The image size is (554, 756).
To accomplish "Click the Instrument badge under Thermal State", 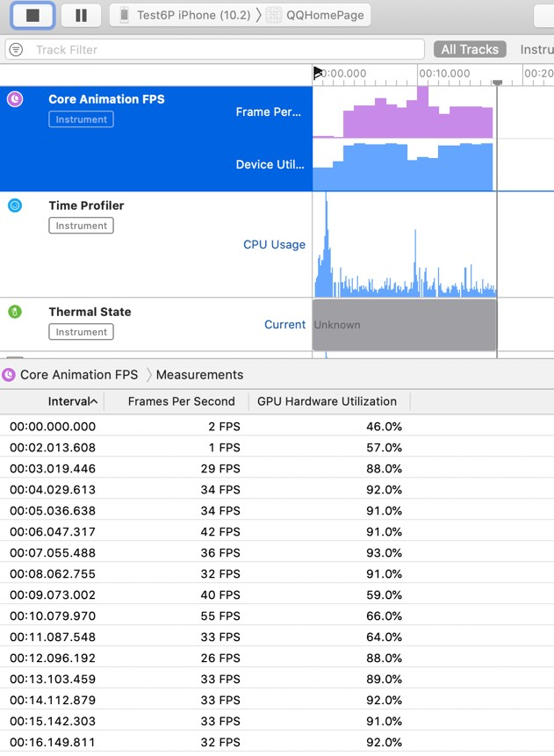I will (x=81, y=332).
